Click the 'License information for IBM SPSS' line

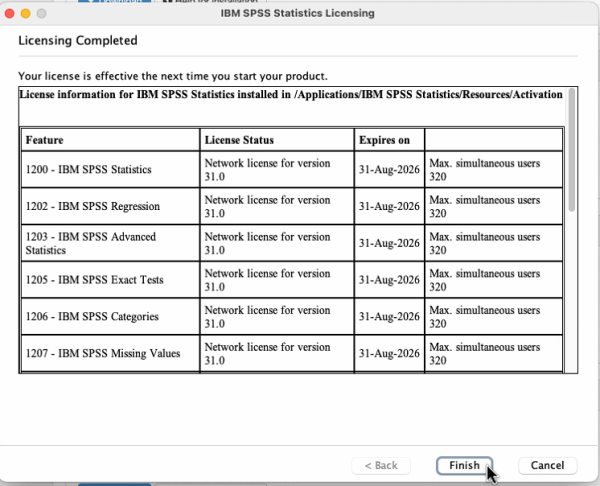291,95
